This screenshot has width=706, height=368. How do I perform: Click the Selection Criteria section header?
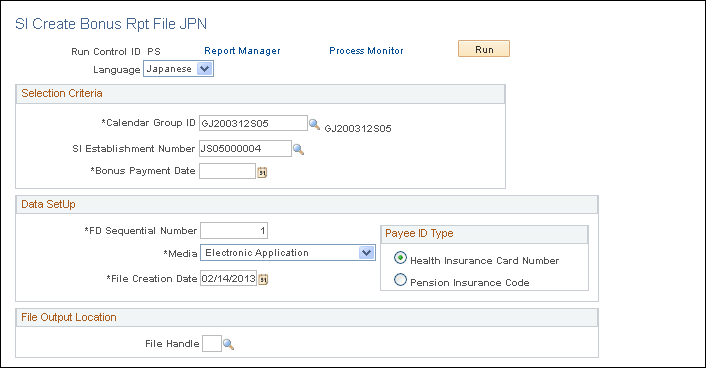point(260,94)
